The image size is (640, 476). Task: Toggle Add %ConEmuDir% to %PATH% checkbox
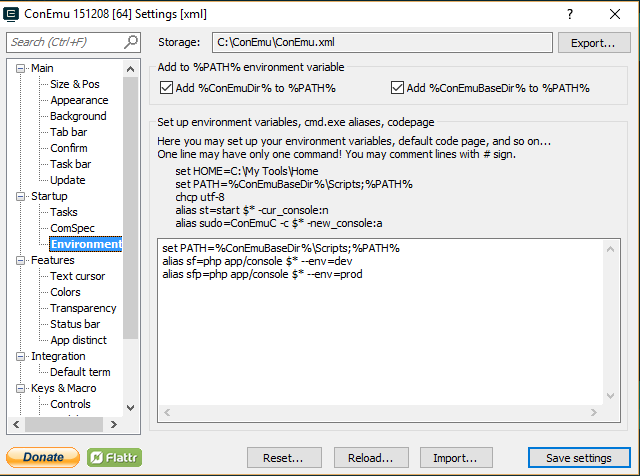click(x=166, y=88)
